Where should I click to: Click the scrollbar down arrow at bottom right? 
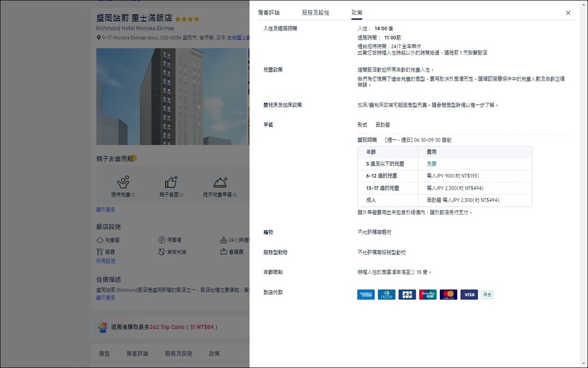[x=584, y=364]
